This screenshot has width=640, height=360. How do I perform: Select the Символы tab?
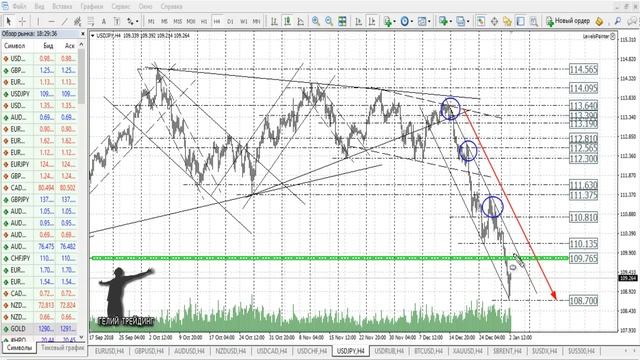tap(19, 348)
